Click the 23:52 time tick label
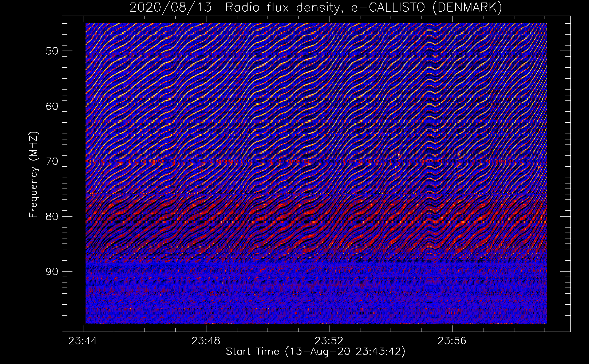Image resolution: width=589 pixels, height=364 pixels. click(x=329, y=341)
